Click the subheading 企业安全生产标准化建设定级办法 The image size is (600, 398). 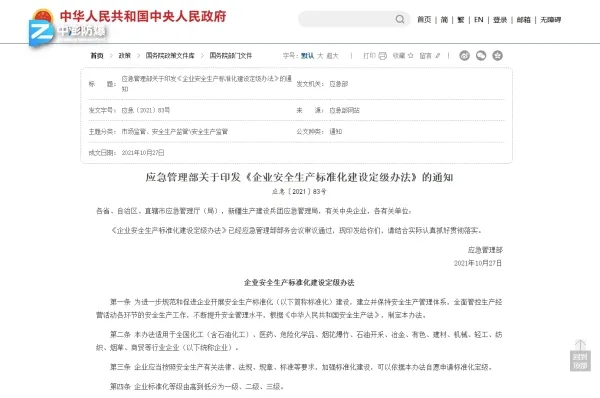pos(299,282)
